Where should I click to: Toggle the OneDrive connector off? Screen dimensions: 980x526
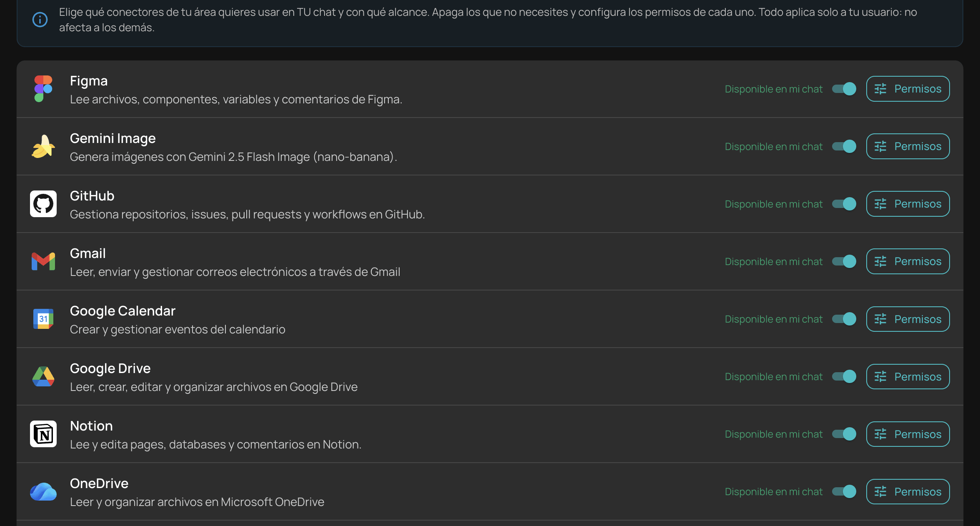pyautogui.click(x=844, y=491)
